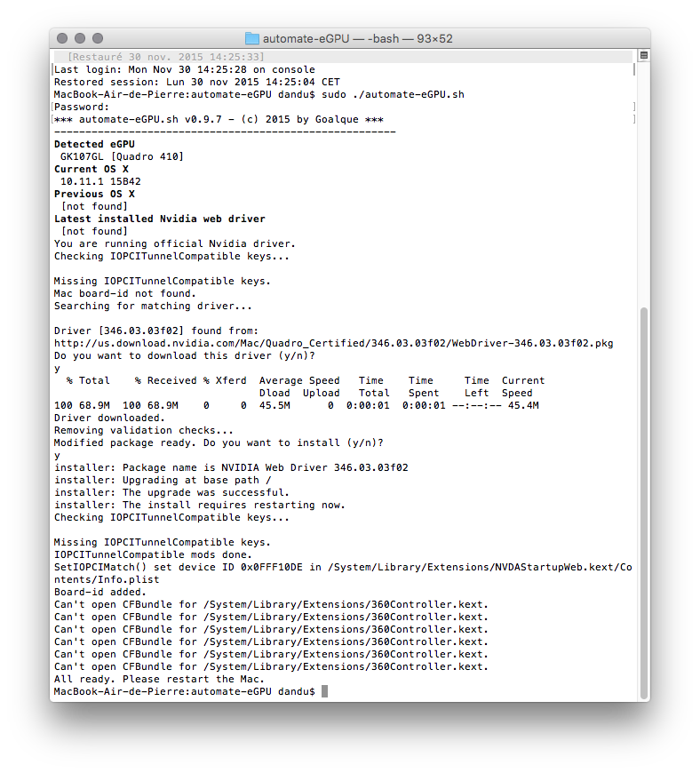Viewport: 700px width, 773px height.
Task: Click the 'Removing validation checks...' line
Action: pos(144,430)
